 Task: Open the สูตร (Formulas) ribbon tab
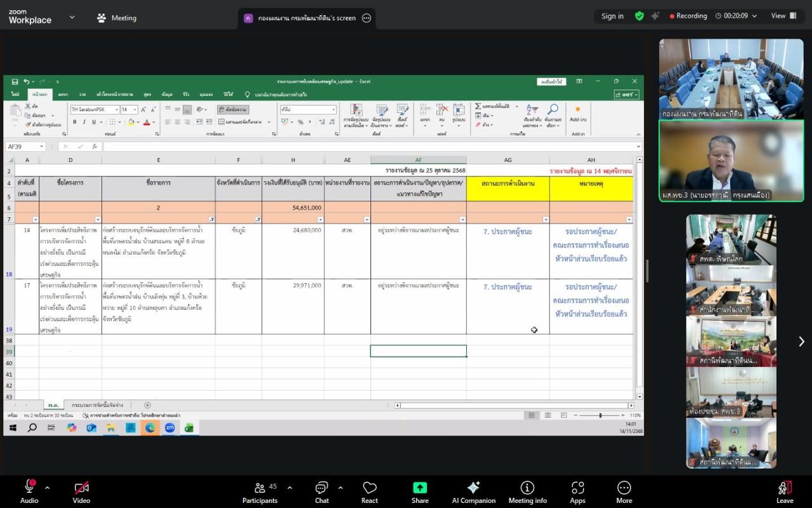click(147, 95)
